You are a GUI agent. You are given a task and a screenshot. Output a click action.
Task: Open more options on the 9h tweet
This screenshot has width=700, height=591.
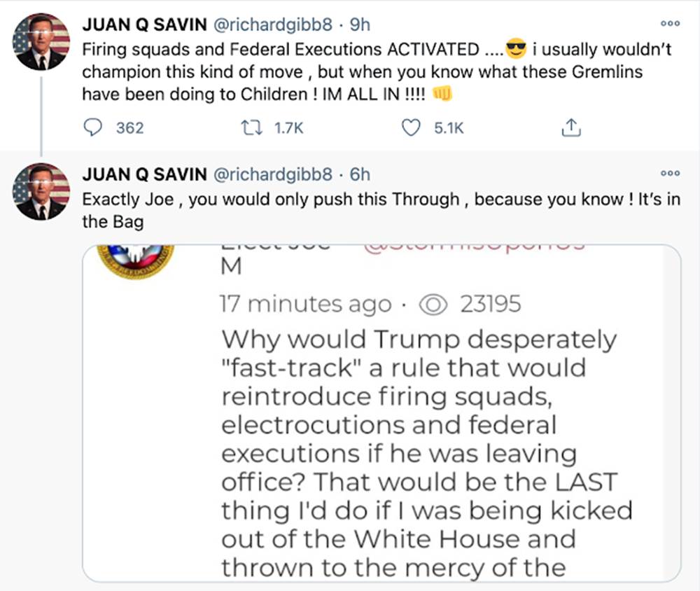coord(670,24)
